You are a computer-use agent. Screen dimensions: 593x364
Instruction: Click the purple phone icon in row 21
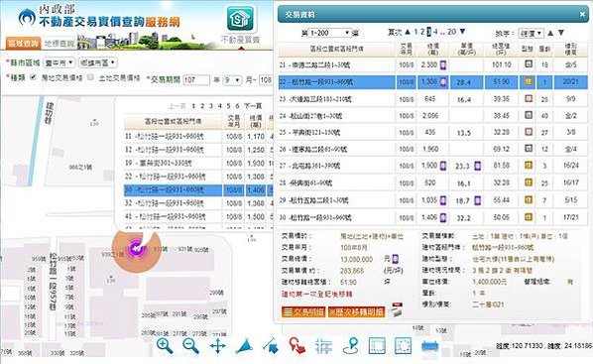pos(443,65)
